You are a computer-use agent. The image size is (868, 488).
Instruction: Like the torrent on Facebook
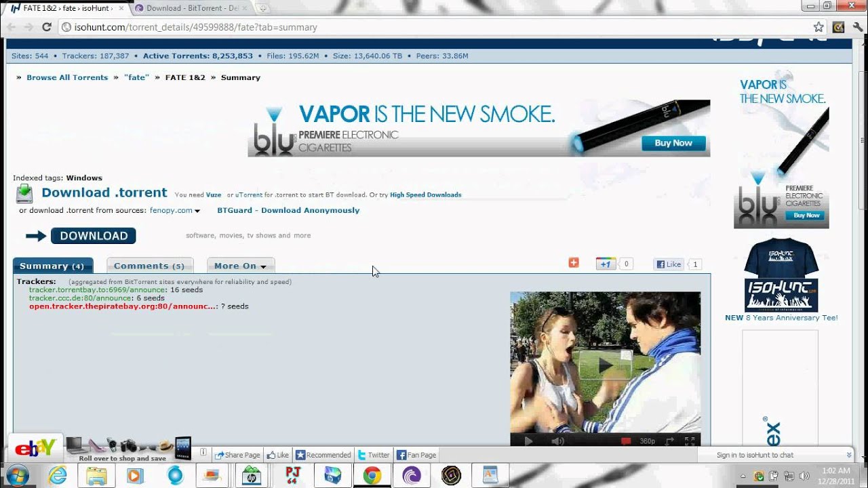point(669,264)
